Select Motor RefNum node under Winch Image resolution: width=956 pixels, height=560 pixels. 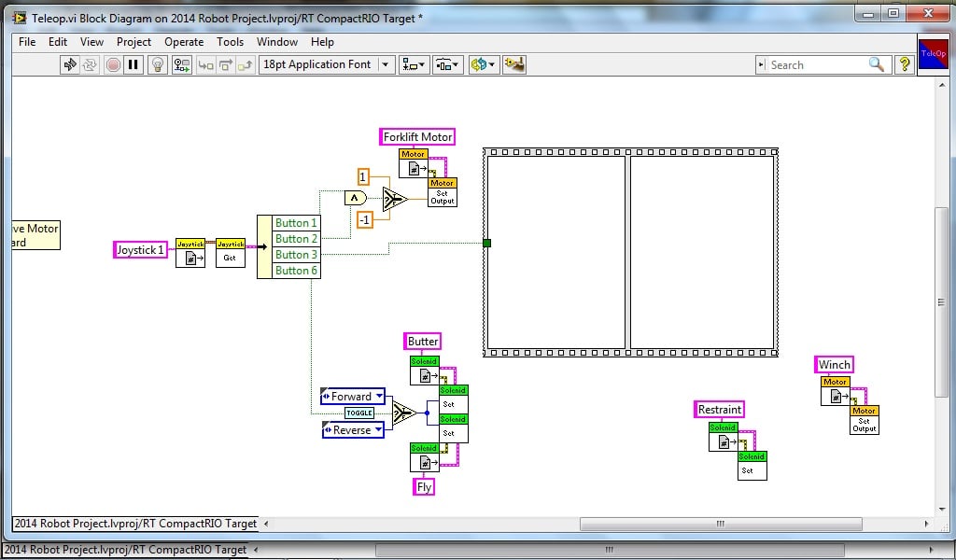836,391
